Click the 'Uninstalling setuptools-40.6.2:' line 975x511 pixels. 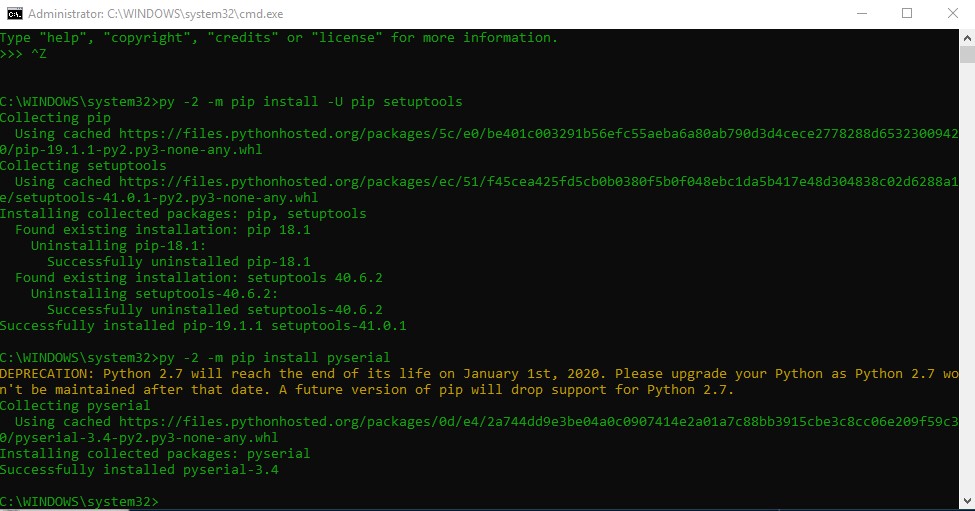(155, 294)
